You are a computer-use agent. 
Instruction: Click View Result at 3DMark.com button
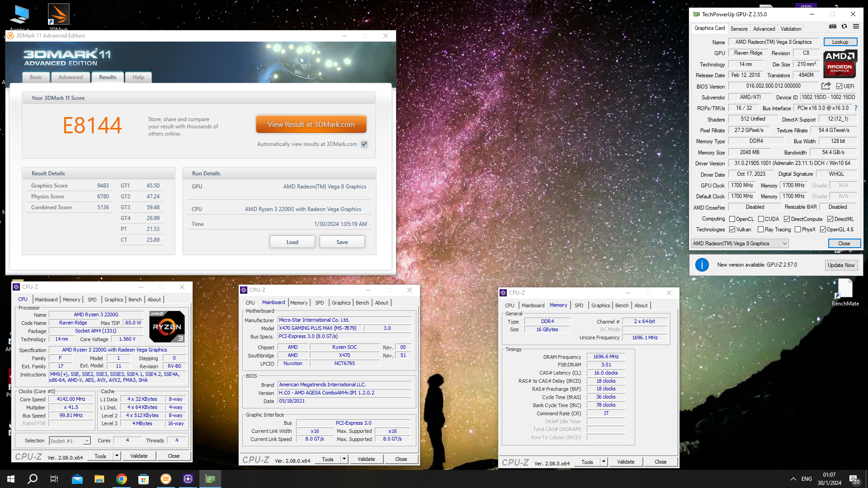pos(311,125)
